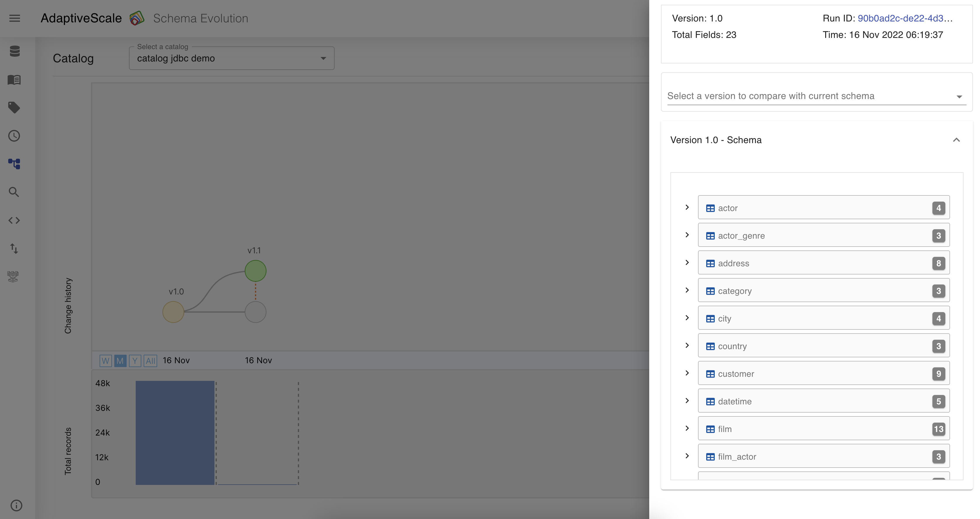Click the table icon next to country
This screenshot has width=980, height=519.
click(x=710, y=346)
